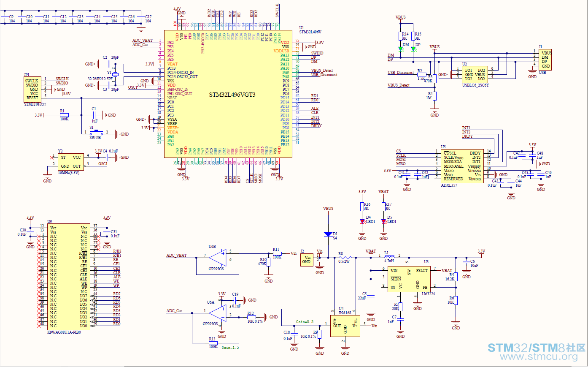Viewport: 588px width, 367px height.
Task: Select the INA168 label
Action: tap(345, 313)
